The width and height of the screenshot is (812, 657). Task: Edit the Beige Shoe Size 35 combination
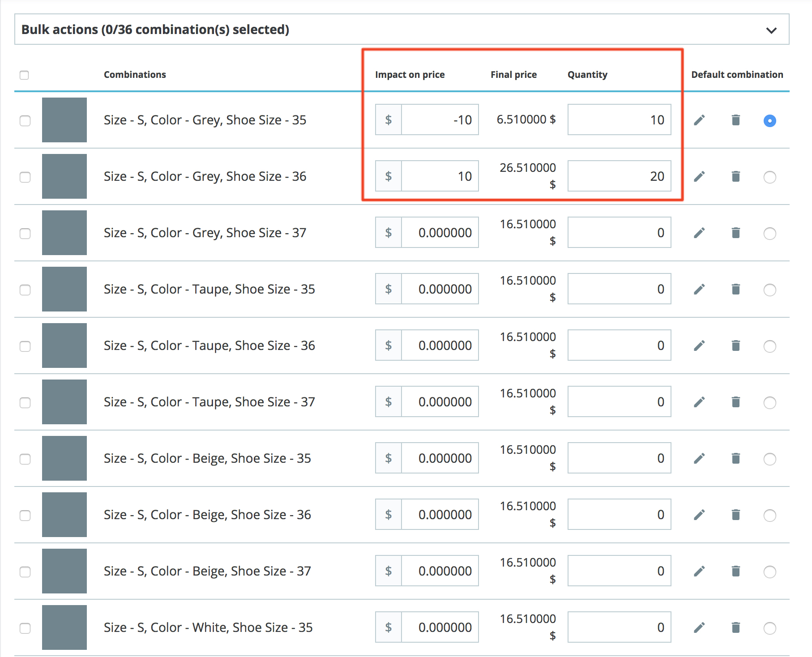click(x=699, y=458)
